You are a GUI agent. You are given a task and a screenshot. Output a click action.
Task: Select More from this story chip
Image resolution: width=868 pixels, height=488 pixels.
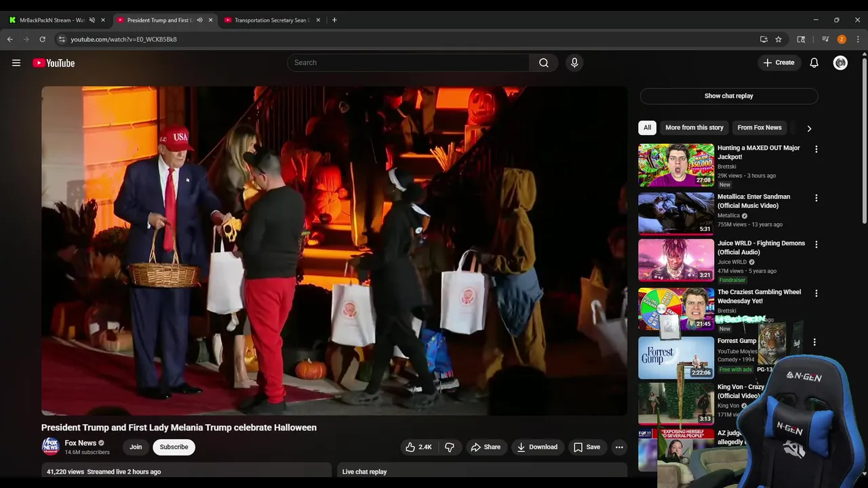694,127
